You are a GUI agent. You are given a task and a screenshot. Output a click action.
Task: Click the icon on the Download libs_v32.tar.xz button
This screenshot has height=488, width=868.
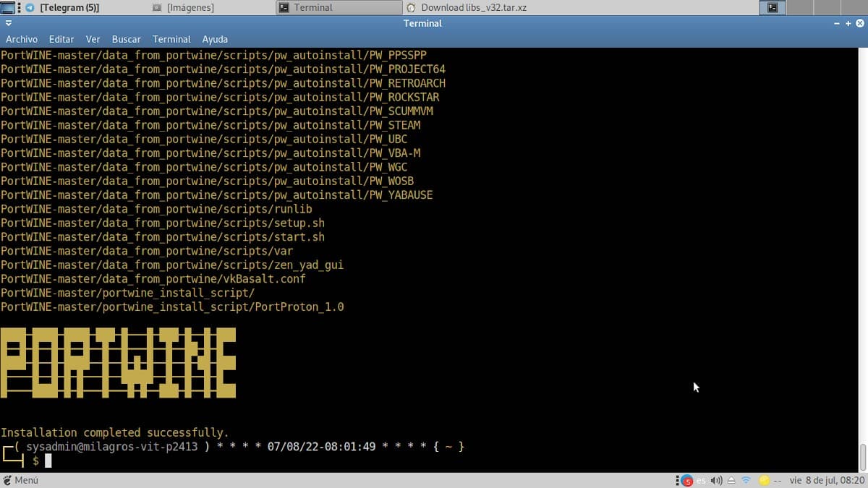[x=411, y=7]
